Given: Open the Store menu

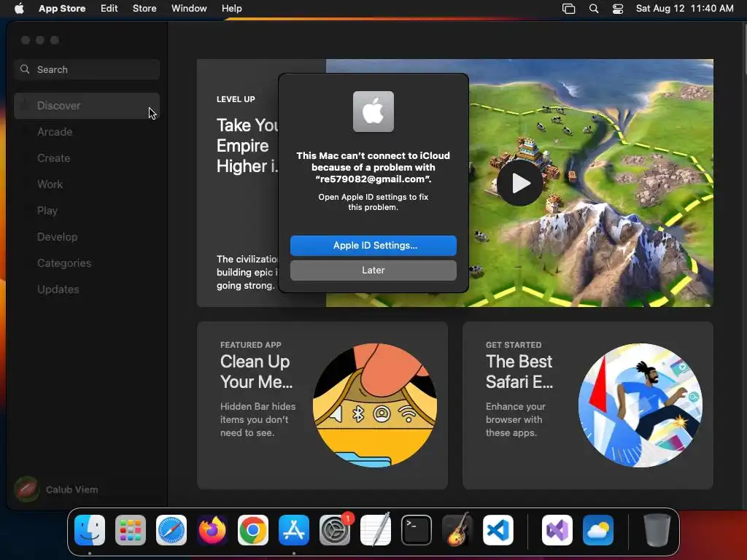Looking at the screenshot, I should 144,8.
